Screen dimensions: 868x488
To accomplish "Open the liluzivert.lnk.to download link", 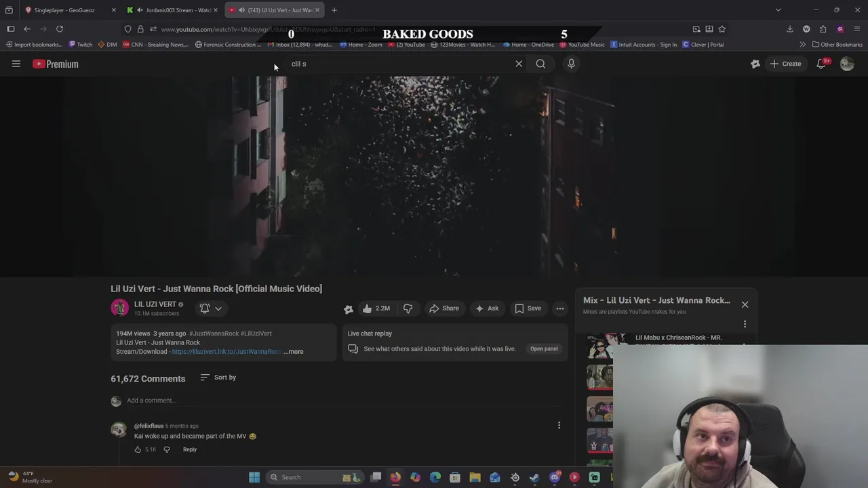I will pyautogui.click(x=226, y=352).
